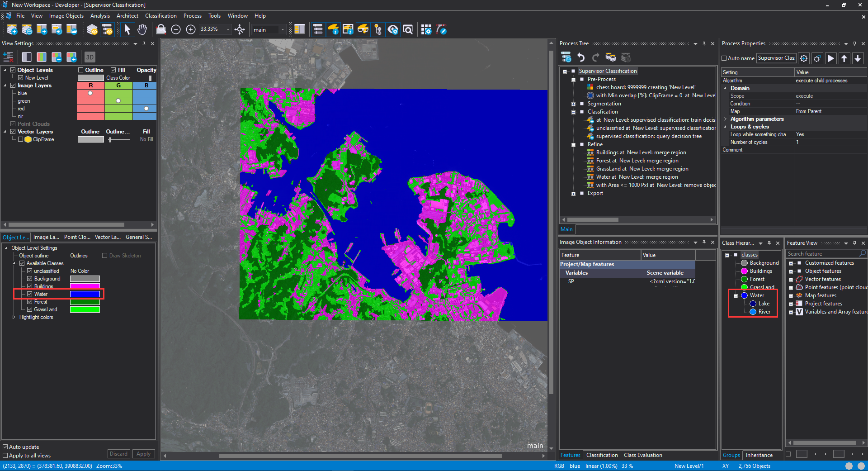Image resolution: width=868 pixels, height=471 pixels.
Task: Enable the Auto name checkbox
Action: point(724,58)
